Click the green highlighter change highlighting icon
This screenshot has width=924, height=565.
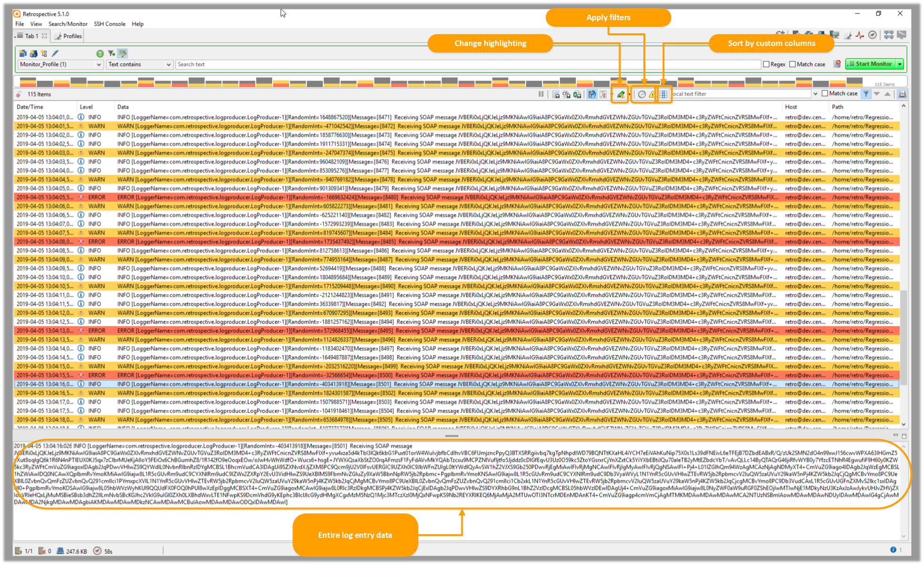point(621,94)
